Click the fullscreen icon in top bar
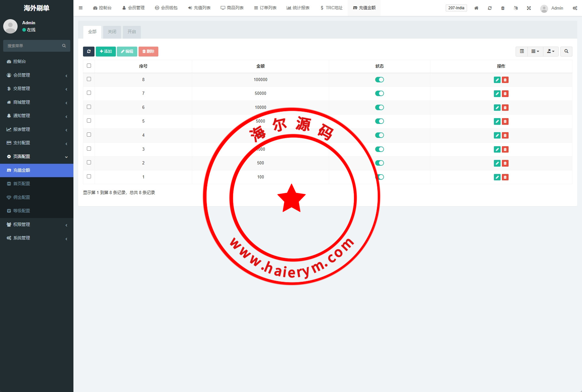Image resolution: width=582 pixels, height=392 pixels. [529, 8]
